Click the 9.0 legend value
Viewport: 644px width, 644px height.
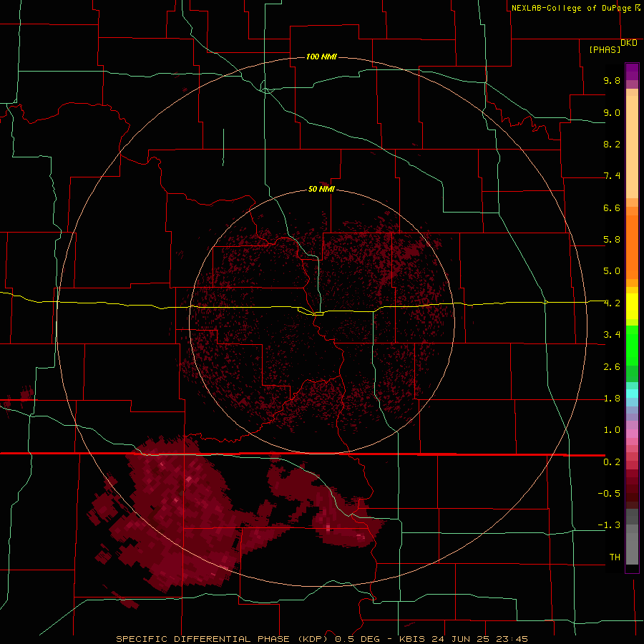coord(612,112)
